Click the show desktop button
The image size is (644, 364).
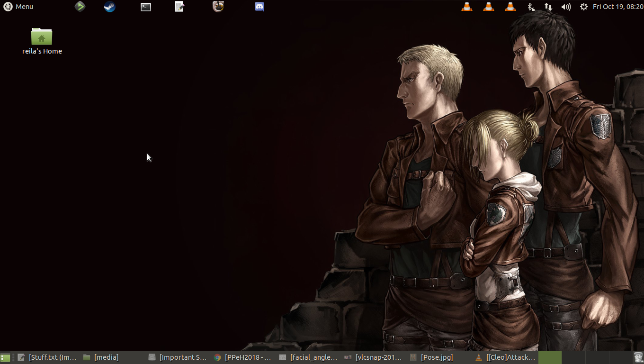pyautogui.click(x=5, y=357)
